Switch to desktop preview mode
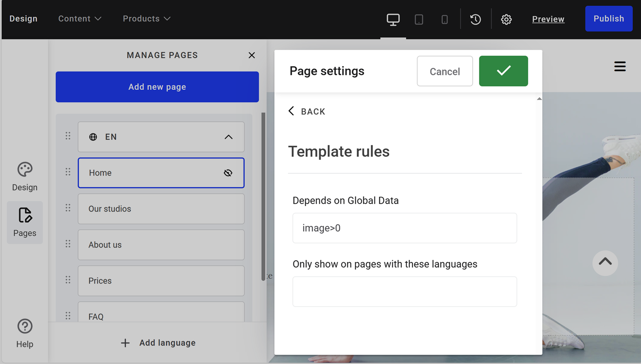641x364 pixels. [393, 19]
